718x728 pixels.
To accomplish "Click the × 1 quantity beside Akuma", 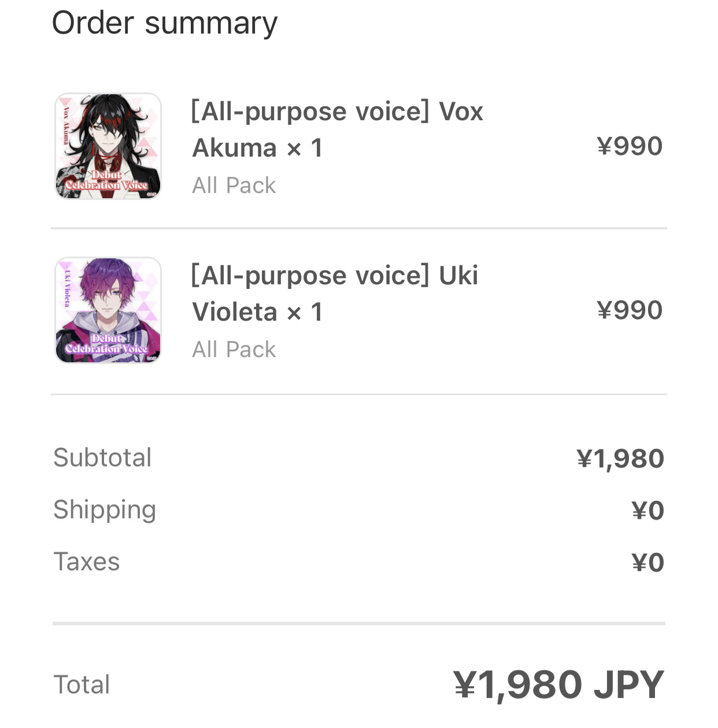I will 305,148.
